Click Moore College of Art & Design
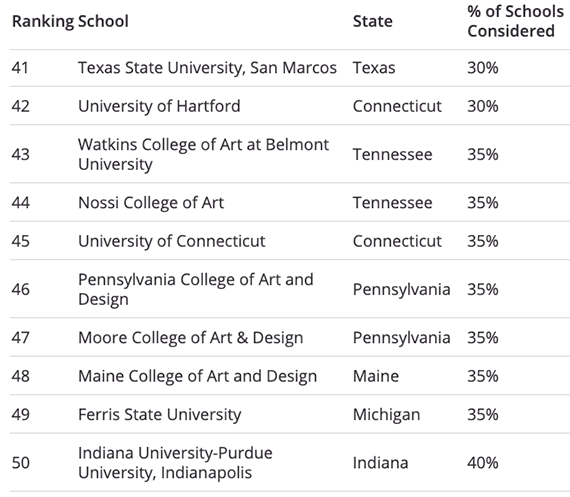The width and height of the screenshot is (570, 497). pyautogui.click(x=190, y=338)
